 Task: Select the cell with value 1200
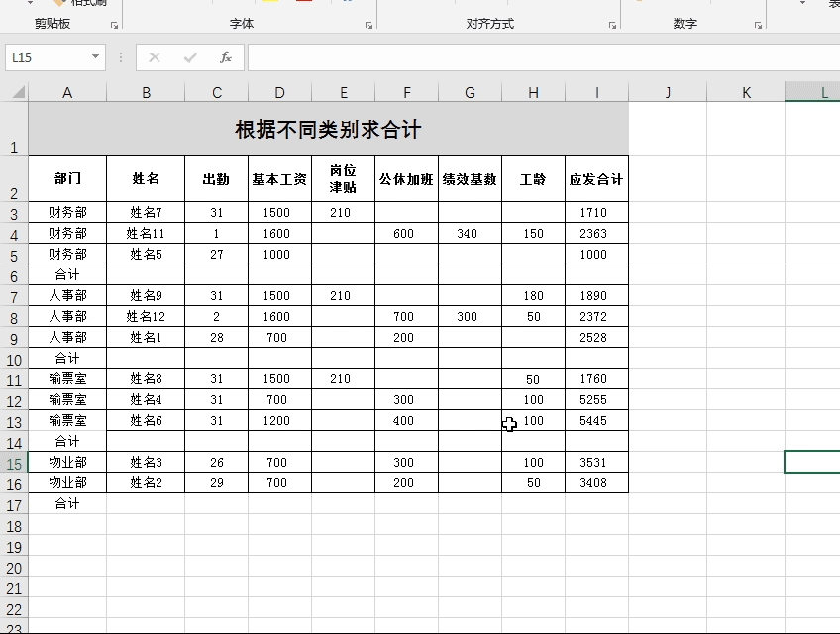coord(279,421)
